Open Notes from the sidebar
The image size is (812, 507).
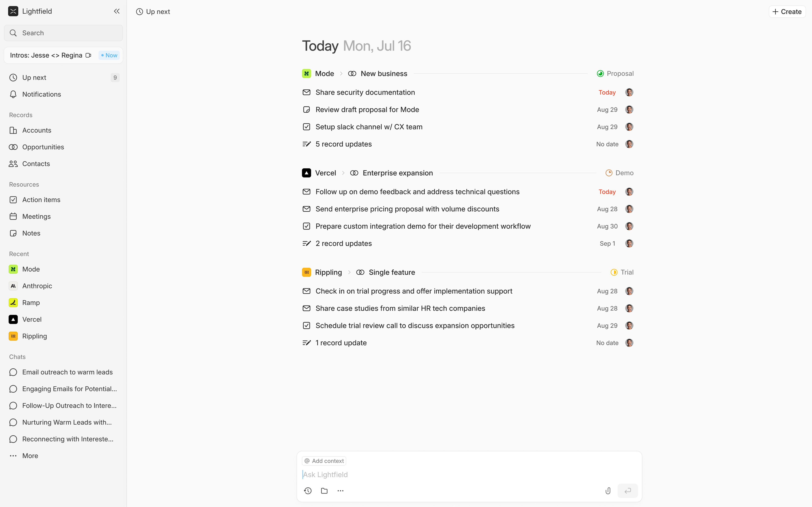pyautogui.click(x=31, y=233)
